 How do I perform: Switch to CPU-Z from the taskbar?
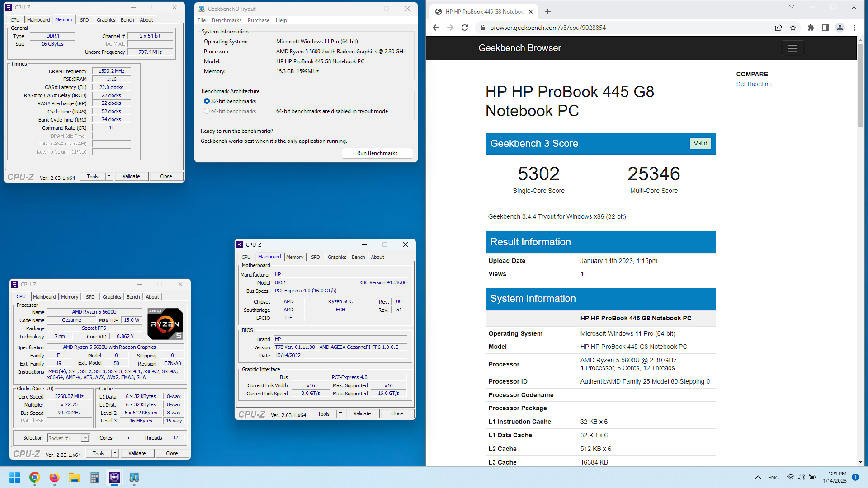pos(114,477)
